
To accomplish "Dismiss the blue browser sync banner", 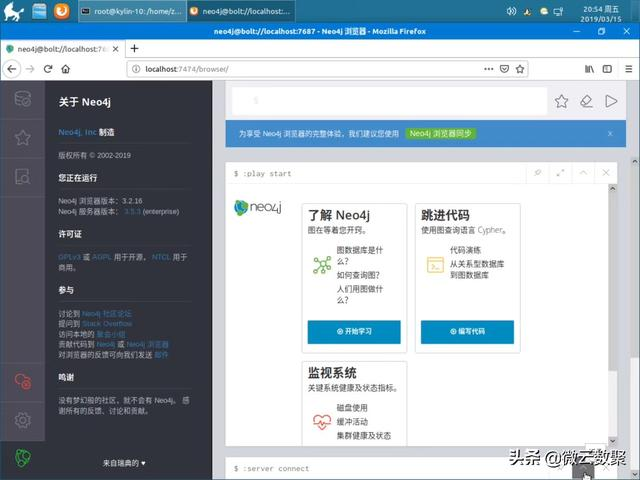I will click(x=610, y=133).
